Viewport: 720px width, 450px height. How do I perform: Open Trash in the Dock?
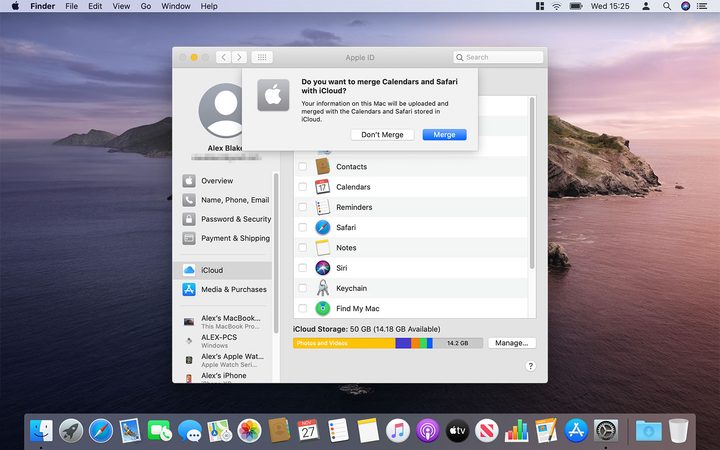[678, 430]
